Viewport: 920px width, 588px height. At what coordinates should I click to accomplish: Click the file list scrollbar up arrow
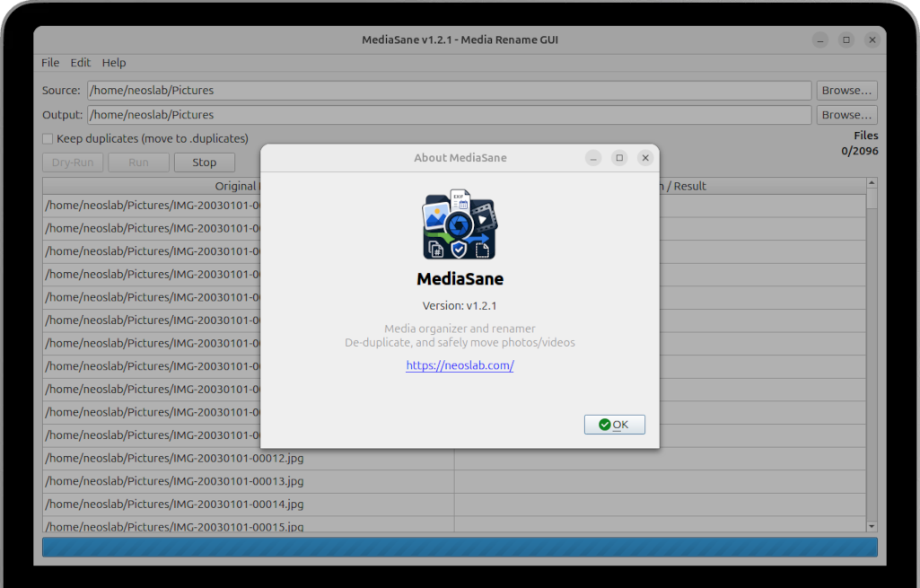[x=872, y=183]
